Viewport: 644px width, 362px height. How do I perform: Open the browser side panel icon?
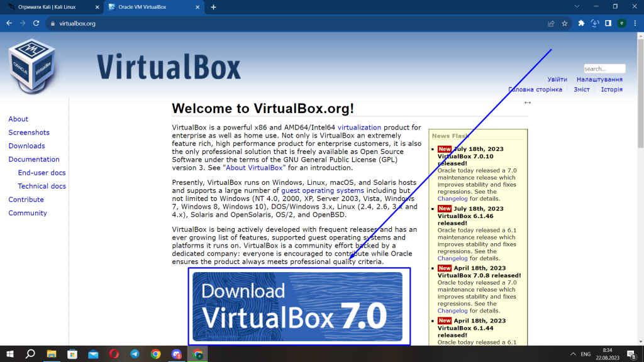pyautogui.click(x=609, y=23)
